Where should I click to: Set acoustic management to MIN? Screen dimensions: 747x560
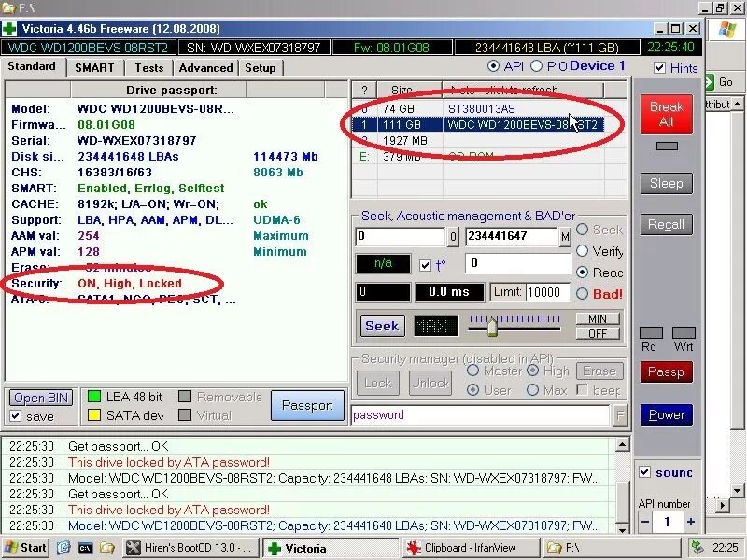coord(598,318)
